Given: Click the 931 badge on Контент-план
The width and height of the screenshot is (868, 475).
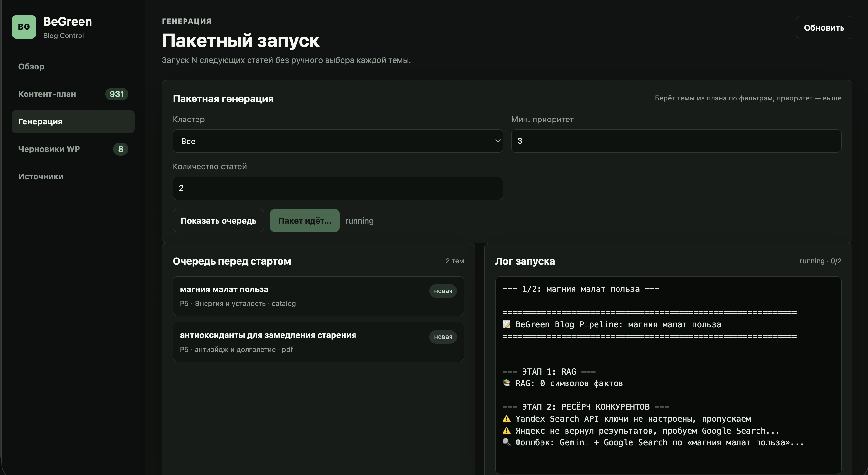Looking at the screenshot, I should pyautogui.click(x=117, y=94).
